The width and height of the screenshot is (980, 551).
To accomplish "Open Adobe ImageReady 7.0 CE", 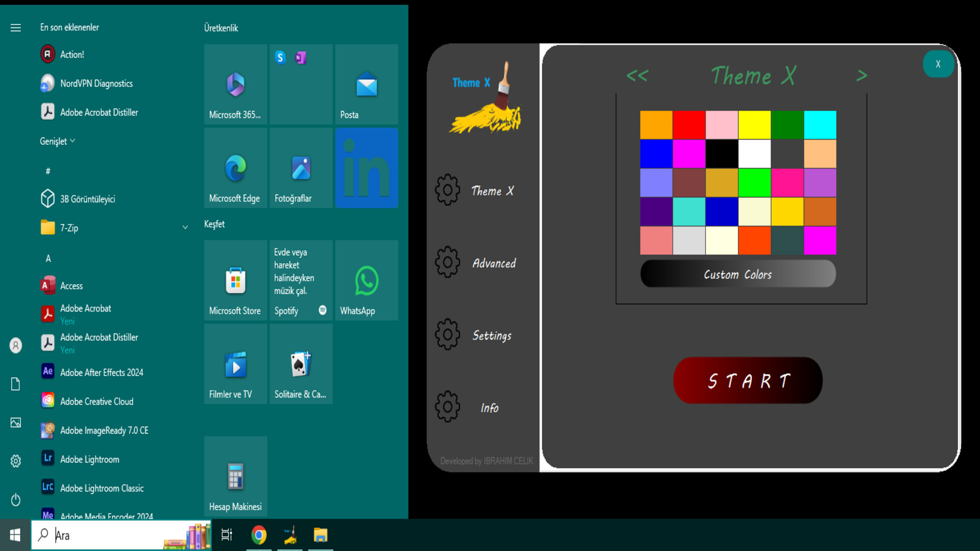I will pos(114,431).
